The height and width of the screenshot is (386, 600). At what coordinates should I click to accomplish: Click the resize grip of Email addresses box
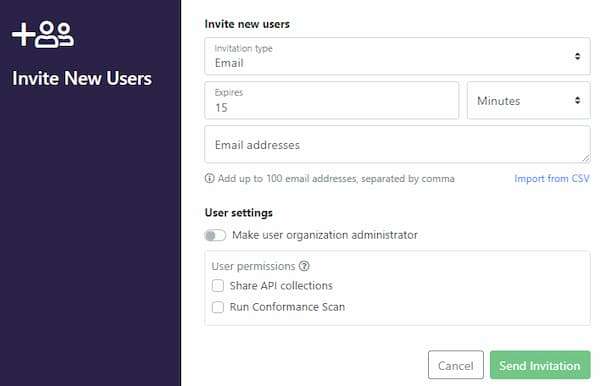(x=586, y=158)
